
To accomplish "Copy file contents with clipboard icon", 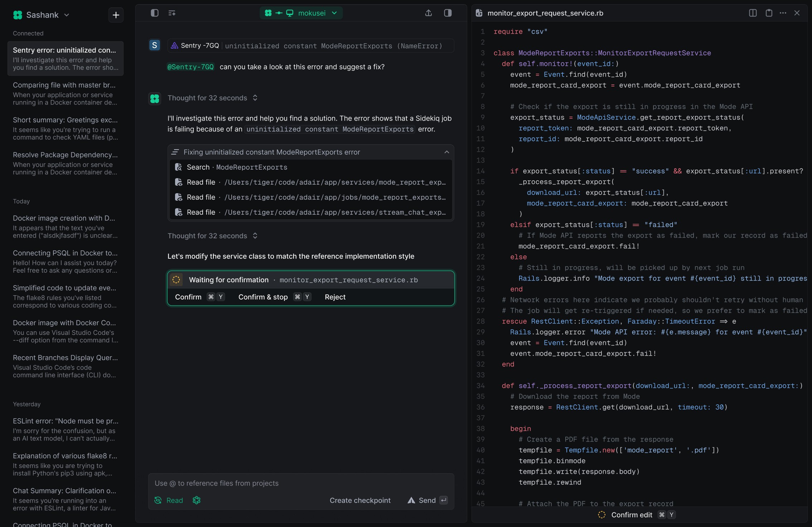I will 769,13.
